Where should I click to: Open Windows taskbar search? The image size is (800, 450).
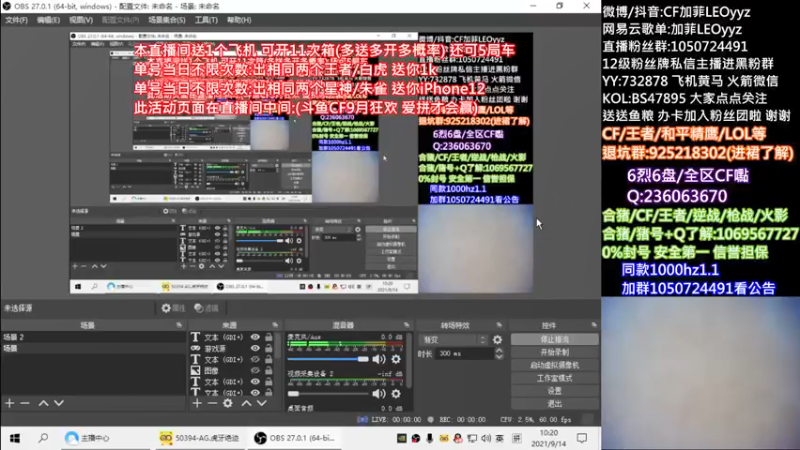43,438
